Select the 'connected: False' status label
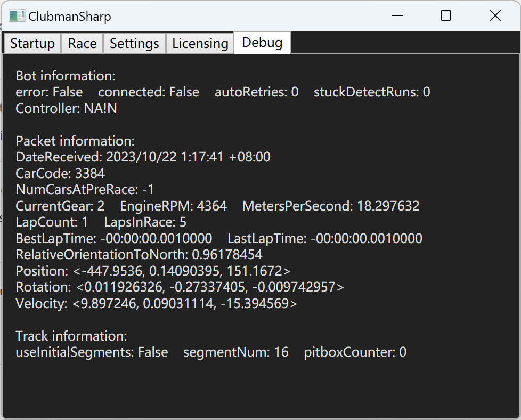521x420 pixels. click(148, 92)
